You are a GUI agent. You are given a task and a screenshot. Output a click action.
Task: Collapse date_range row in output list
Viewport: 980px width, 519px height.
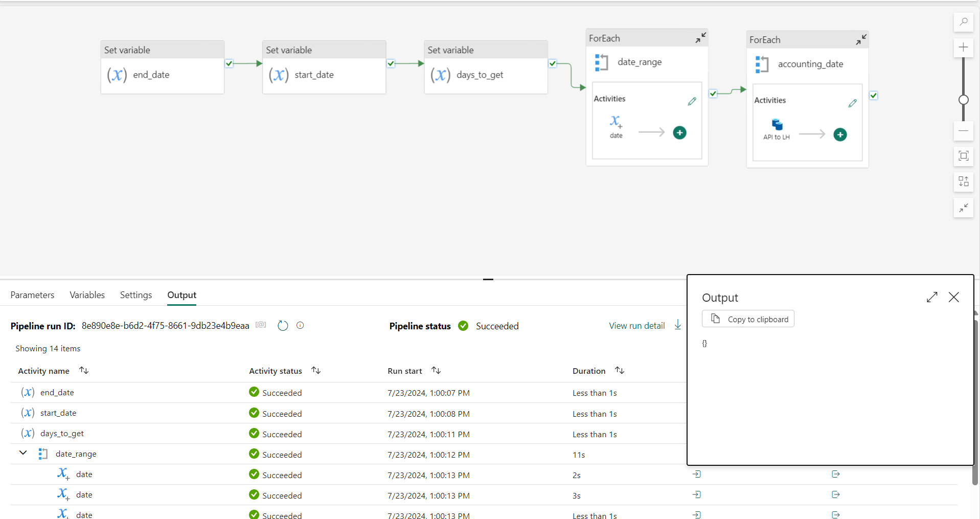(x=23, y=453)
